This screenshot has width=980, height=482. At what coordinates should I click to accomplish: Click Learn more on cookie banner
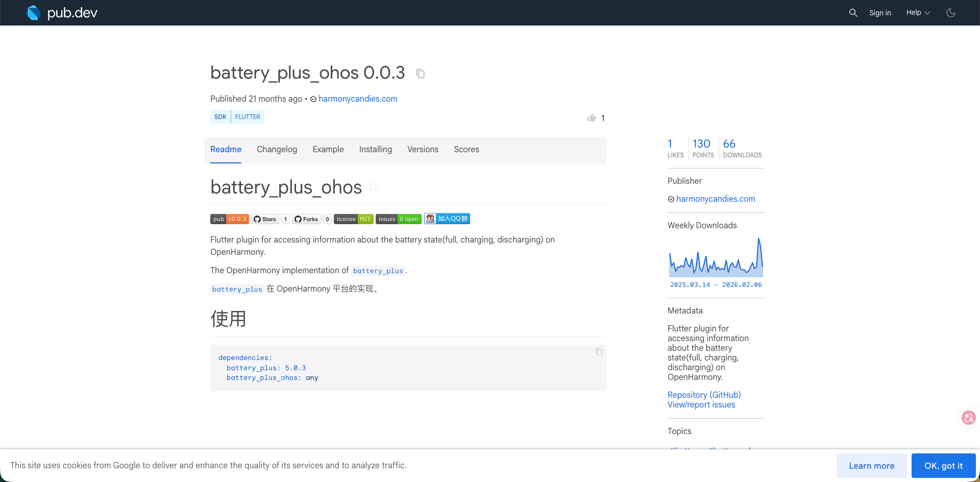872,466
